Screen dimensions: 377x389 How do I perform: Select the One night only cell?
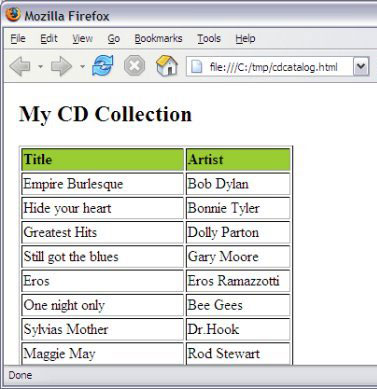pos(103,305)
